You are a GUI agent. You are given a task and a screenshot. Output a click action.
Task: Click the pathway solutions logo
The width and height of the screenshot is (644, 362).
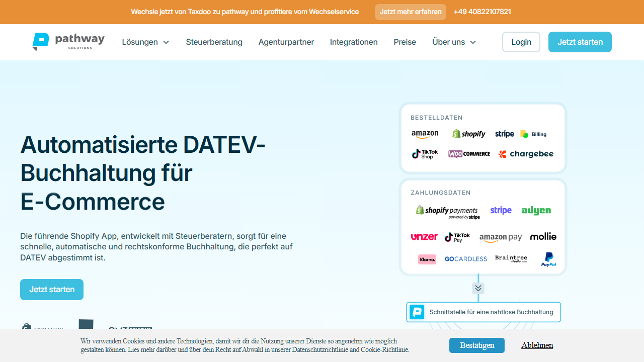pos(68,42)
